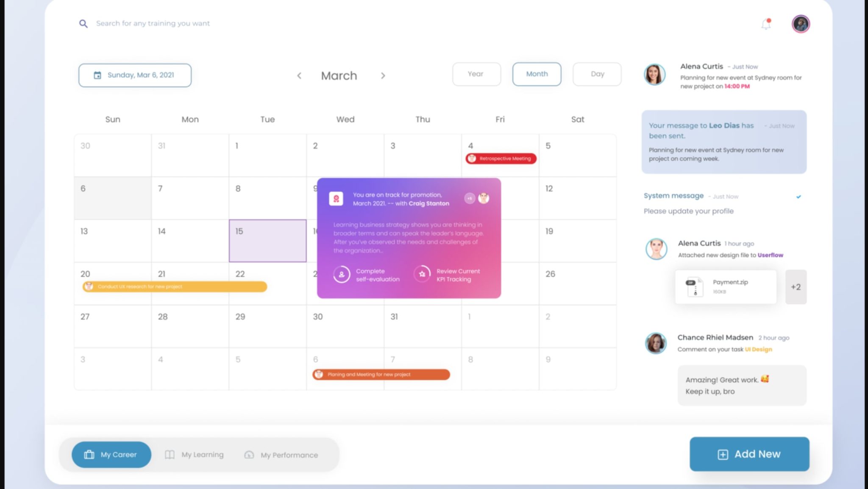Viewport: 868px width, 489px height.
Task: Go to previous month with left chevron
Action: 299,75
